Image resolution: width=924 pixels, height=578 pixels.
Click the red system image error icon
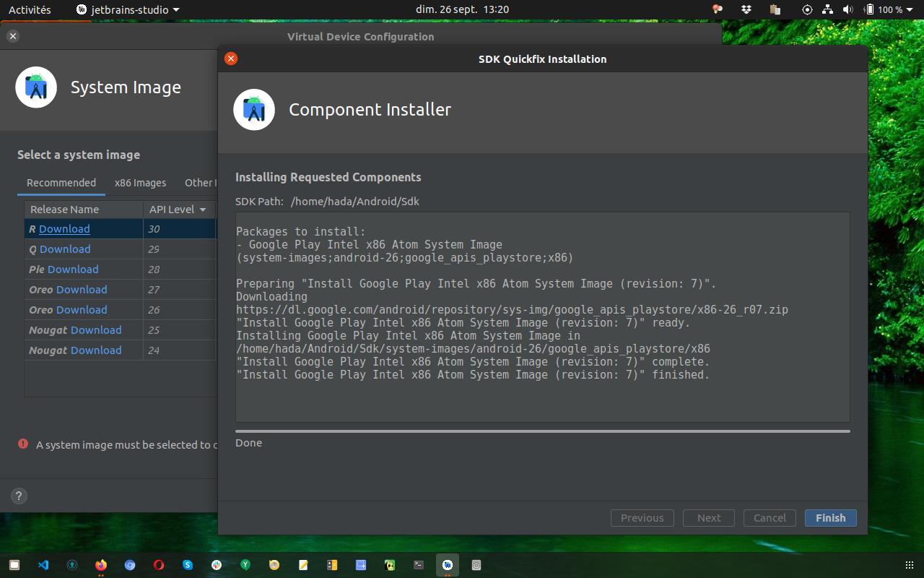coord(23,444)
